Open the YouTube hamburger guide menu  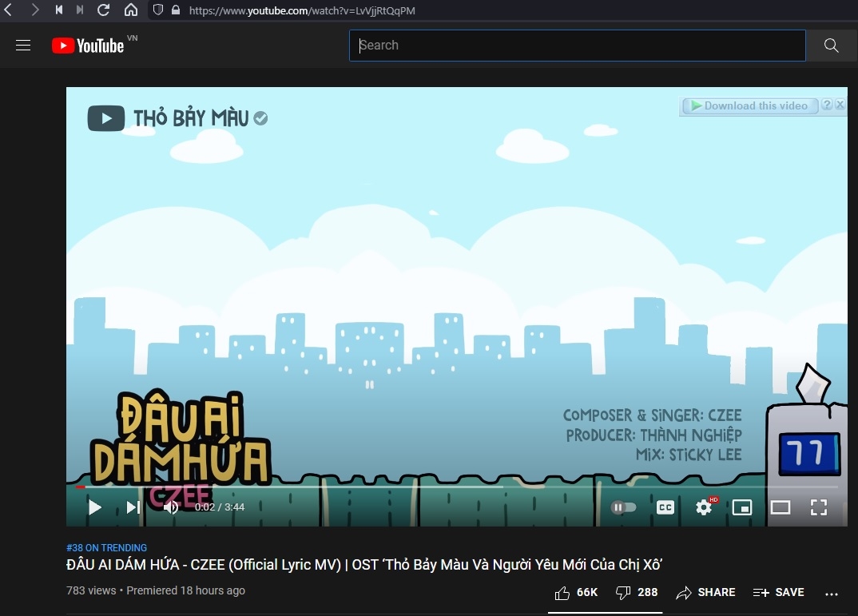23,46
